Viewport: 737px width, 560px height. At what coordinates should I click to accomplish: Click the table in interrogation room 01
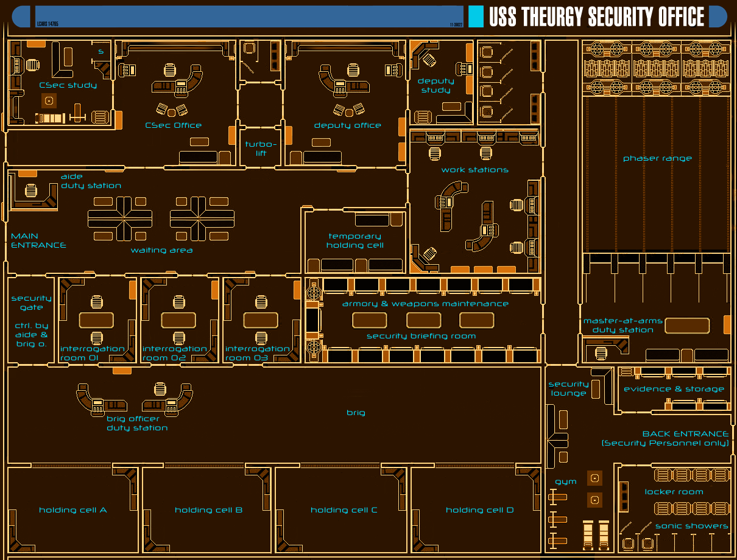coord(96,320)
